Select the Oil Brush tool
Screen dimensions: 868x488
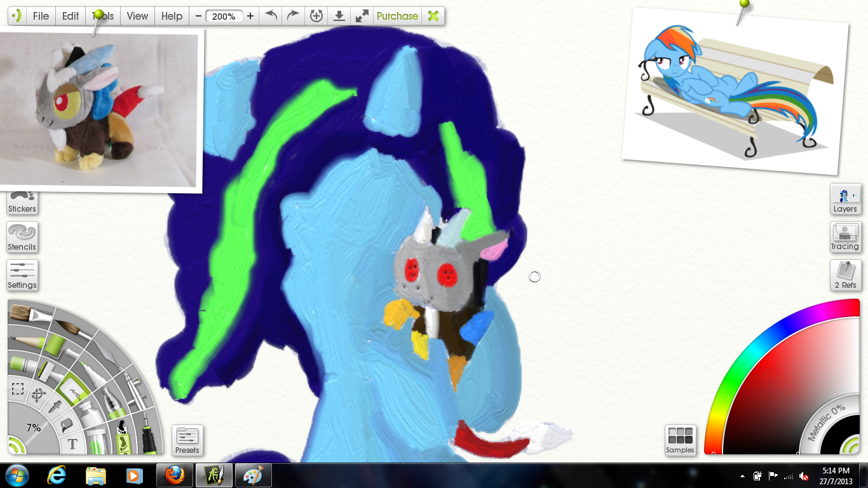point(30,314)
